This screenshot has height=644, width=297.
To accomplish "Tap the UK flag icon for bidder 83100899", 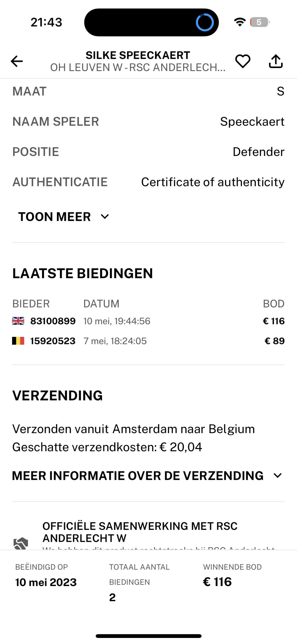I will (x=18, y=321).
